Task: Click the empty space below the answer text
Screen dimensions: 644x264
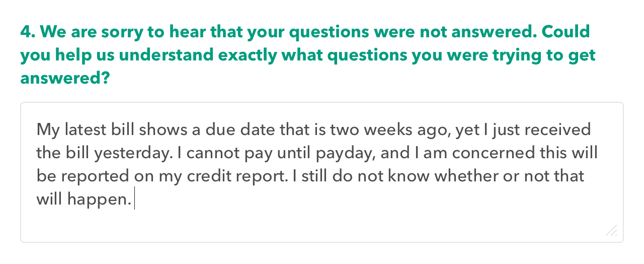Action: coord(322,225)
